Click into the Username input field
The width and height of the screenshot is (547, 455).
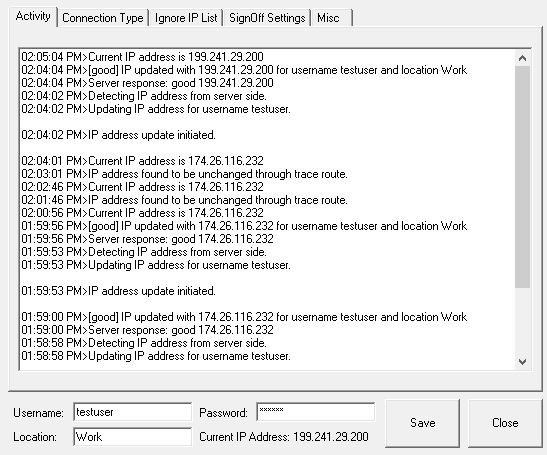[x=133, y=412]
